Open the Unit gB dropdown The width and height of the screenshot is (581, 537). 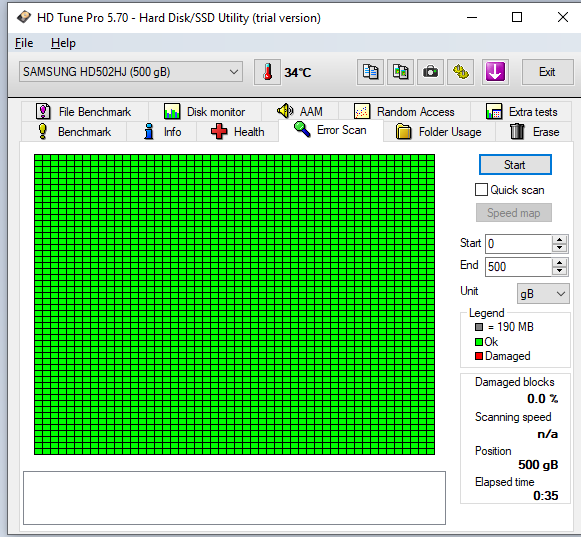tap(543, 294)
